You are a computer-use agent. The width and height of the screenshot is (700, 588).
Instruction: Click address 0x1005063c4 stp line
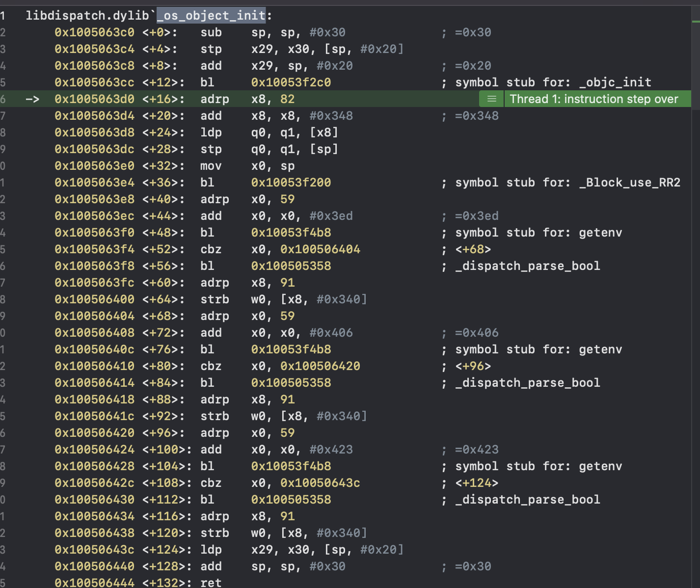[94, 49]
